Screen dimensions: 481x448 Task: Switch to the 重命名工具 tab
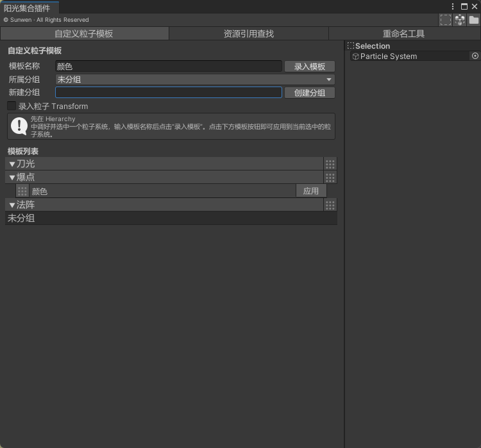coord(404,33)
